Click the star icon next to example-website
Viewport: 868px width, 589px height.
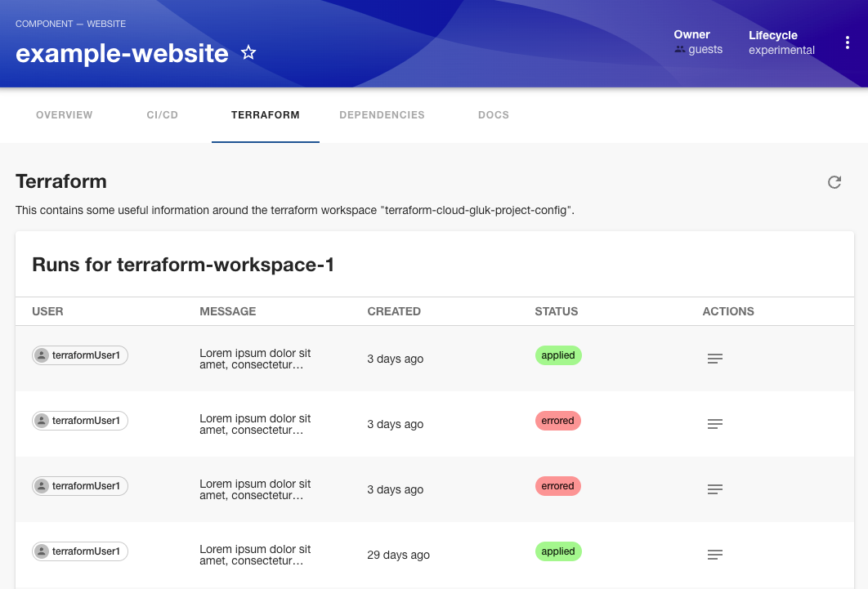pos(248,52)
